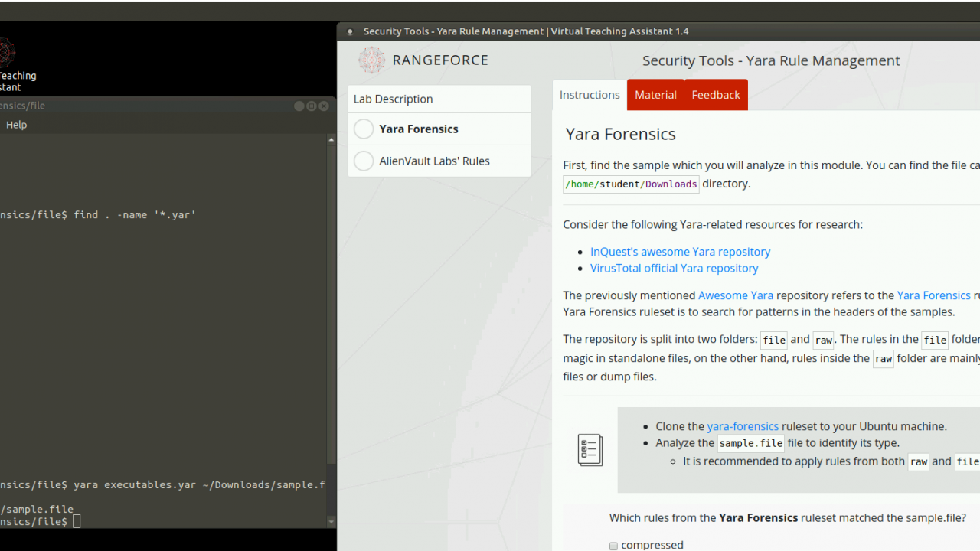Close the terminal window

click(324, 106)
